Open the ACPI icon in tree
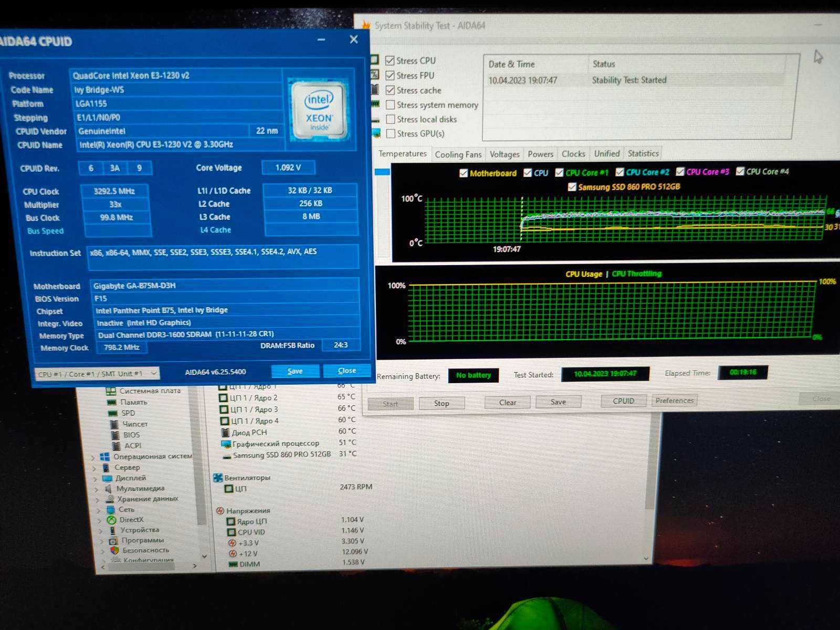 [117, 445]
